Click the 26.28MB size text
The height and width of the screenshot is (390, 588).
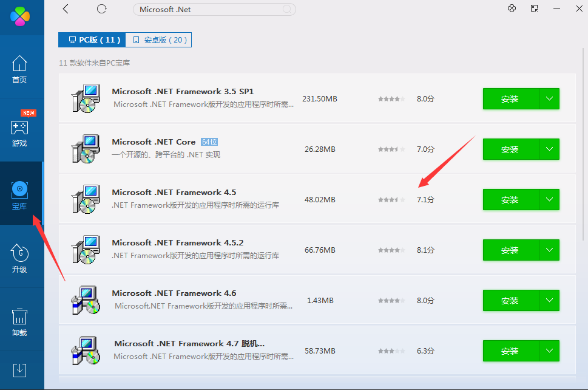coord(320,149)
